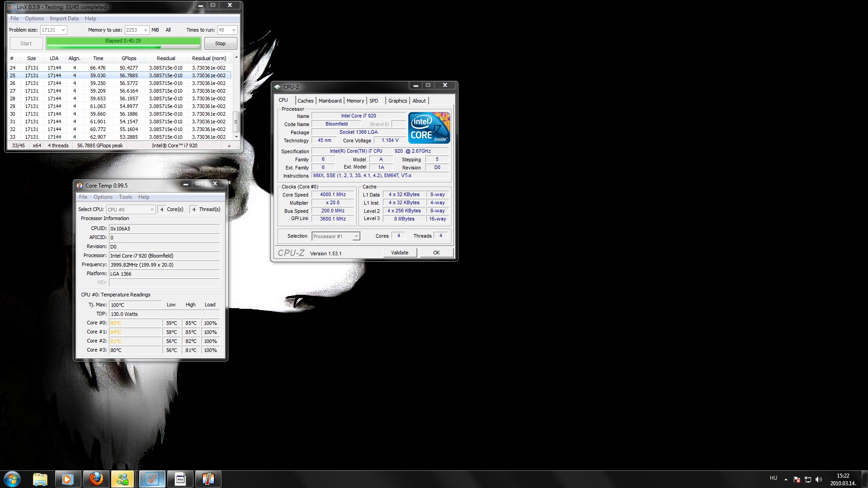Click Core #0 temperature reading 85°C
This screenshot has width=868, height=488.
point(135,323)
